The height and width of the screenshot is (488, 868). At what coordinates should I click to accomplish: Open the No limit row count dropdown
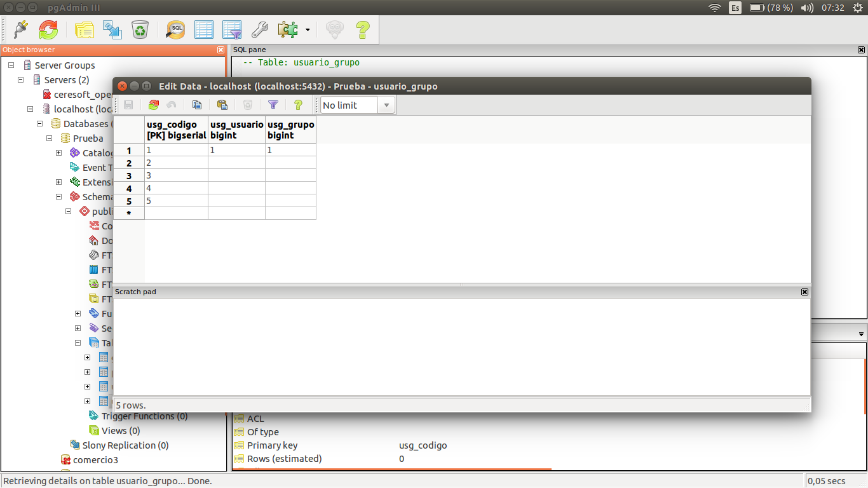pyautogui.click(x=386, y=105)
